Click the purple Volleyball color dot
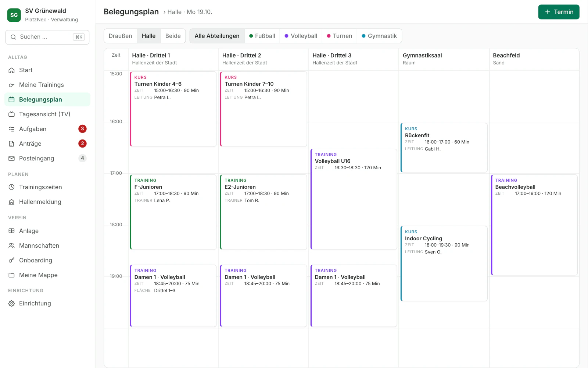Image resolution: width=588 pixels, height=368 pixels. click(287, 36)
